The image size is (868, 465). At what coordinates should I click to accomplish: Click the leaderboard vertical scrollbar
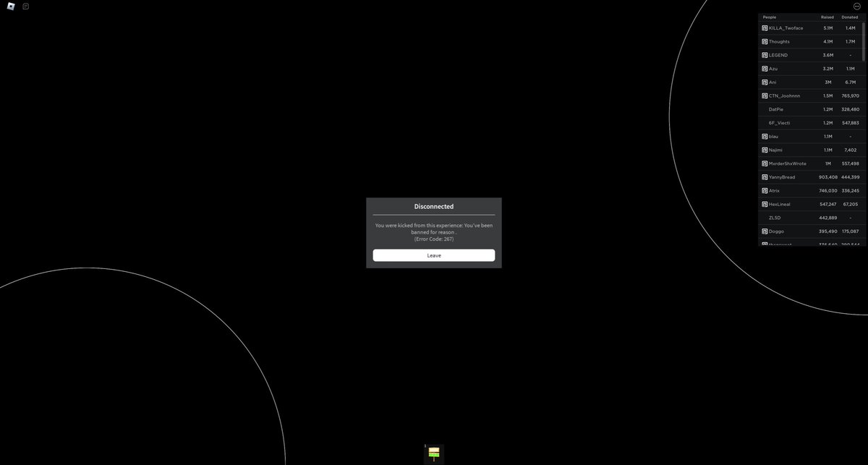click(863, 42)
